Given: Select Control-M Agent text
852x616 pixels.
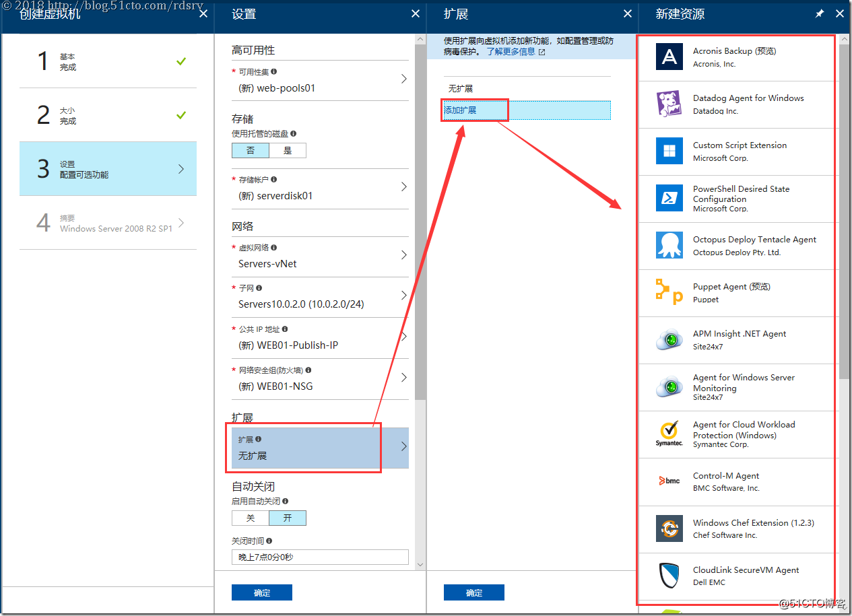Looking at the screenshot, I should [x=726, y=476].
